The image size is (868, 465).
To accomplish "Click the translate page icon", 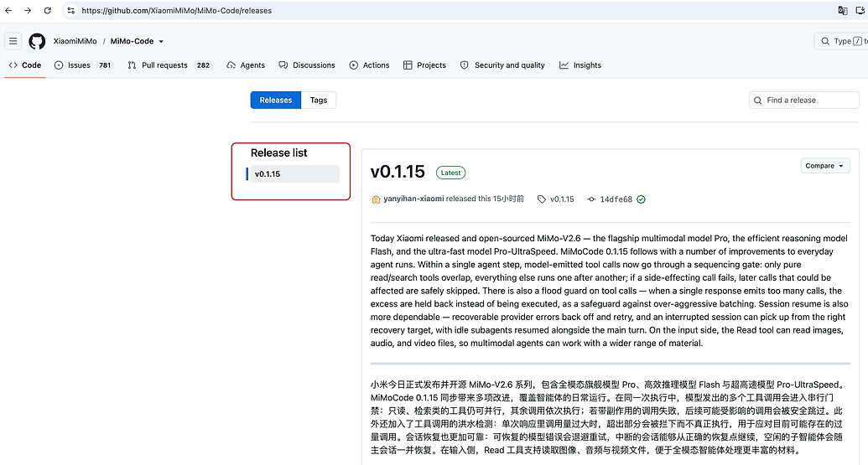I will [843, 11].
